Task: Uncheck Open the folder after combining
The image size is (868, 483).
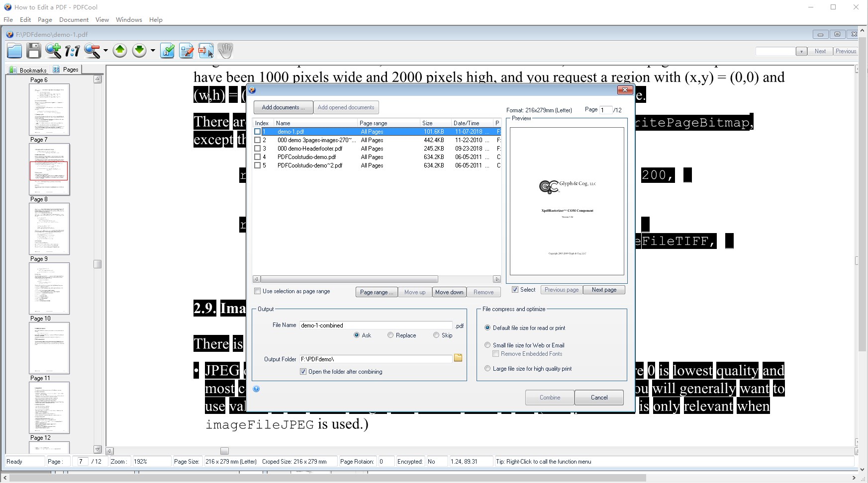Action: 303,372
